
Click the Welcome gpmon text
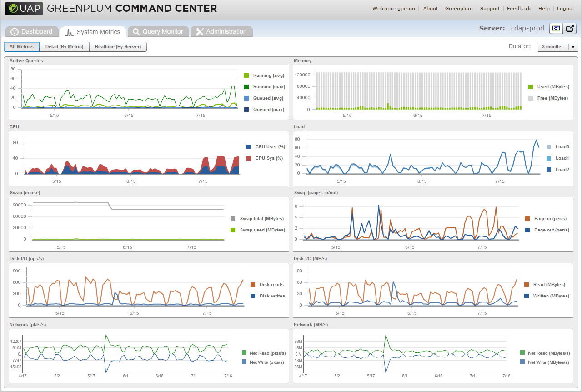tap(393, 8)
